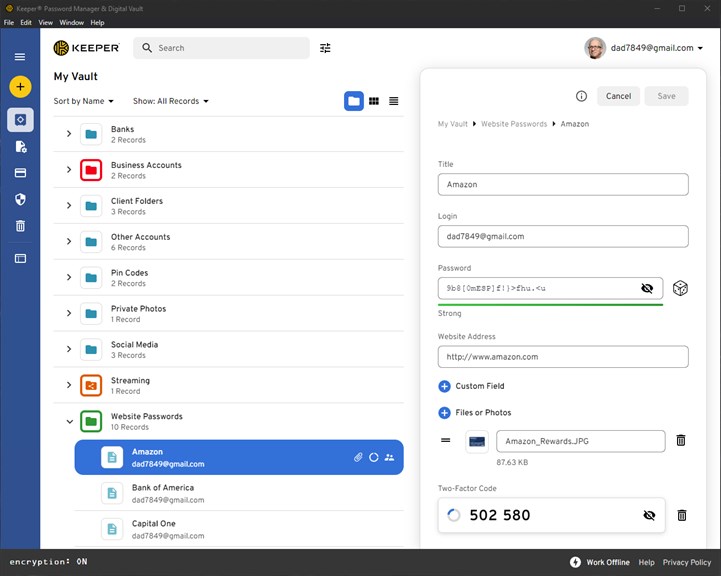Click the two-factor countdown timer circle
Screen dimensions: 721x576
pos(453,515)
